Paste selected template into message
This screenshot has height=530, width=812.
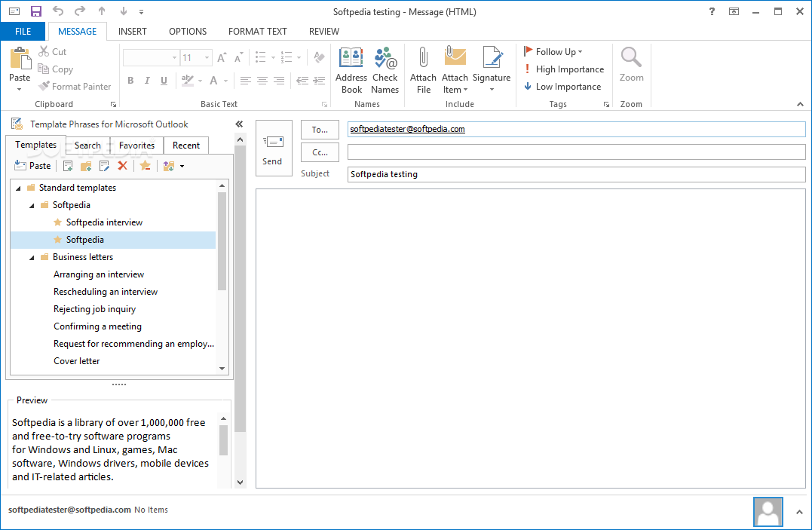(32, 166)
